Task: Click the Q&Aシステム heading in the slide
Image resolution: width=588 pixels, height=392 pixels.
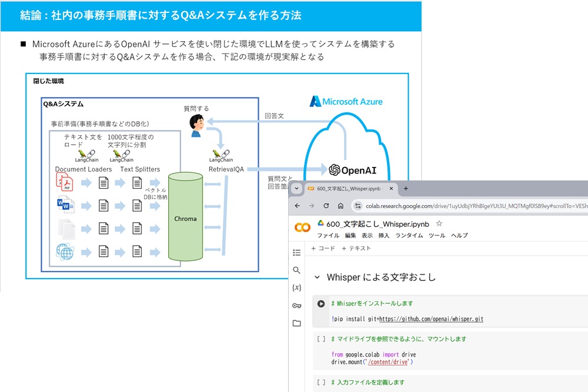Action: point(64,104)
